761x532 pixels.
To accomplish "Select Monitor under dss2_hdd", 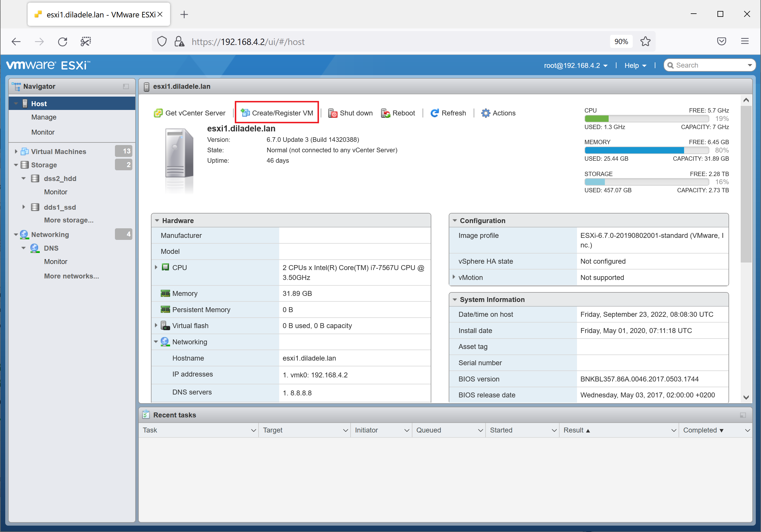I will 56,192.
